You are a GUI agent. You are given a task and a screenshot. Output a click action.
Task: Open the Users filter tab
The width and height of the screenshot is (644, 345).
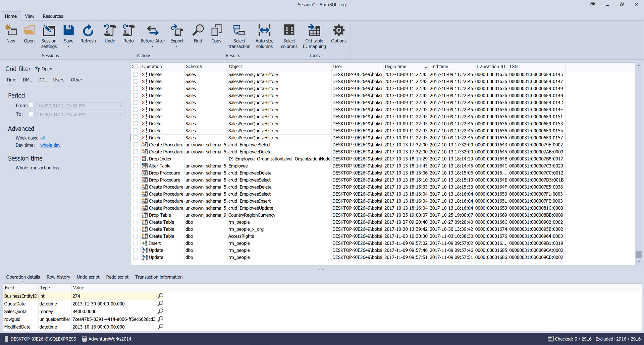(x=59, y=80)
